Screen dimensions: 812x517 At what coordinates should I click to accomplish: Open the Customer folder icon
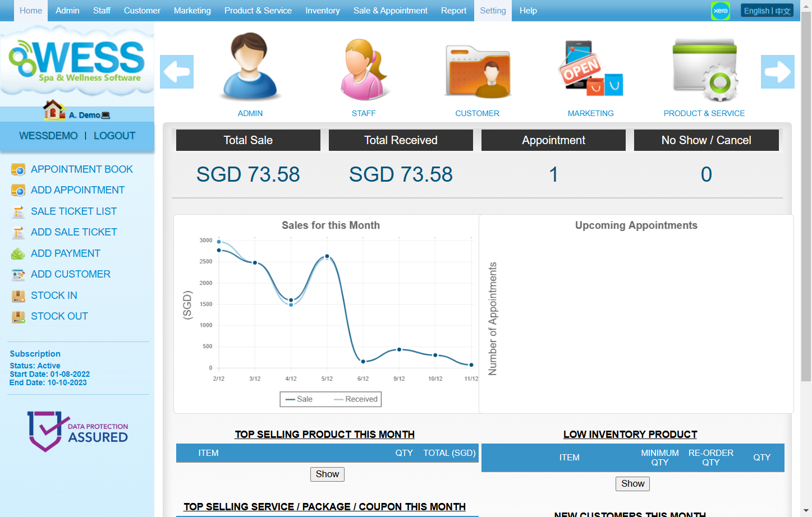pos(478,72)
